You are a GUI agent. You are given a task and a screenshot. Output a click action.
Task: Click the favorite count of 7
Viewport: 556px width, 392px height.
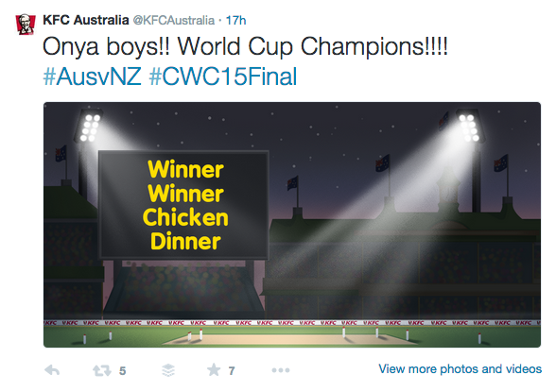point(232,371)
